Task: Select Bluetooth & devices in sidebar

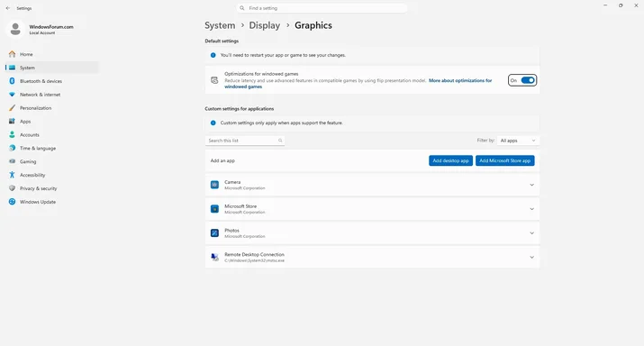Action: tap(52, 81)
